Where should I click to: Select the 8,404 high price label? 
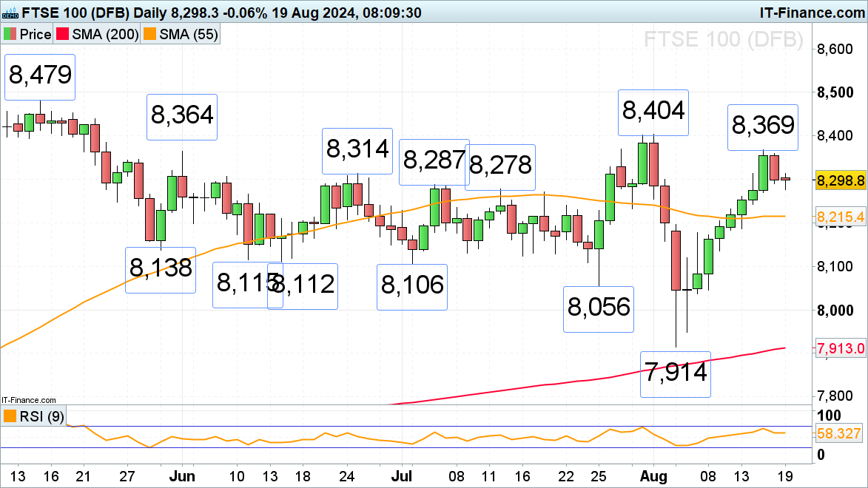(x=653, y=112)
